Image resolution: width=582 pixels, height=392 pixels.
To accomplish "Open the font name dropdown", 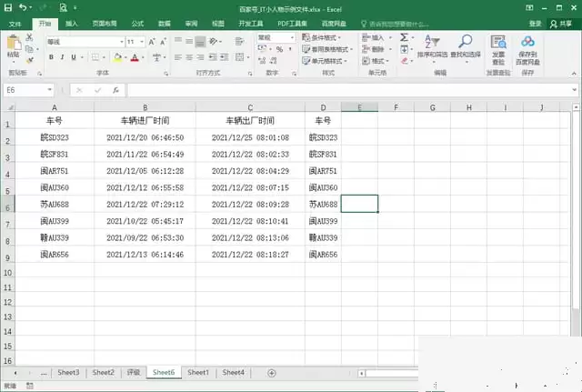I will [121, 42].
